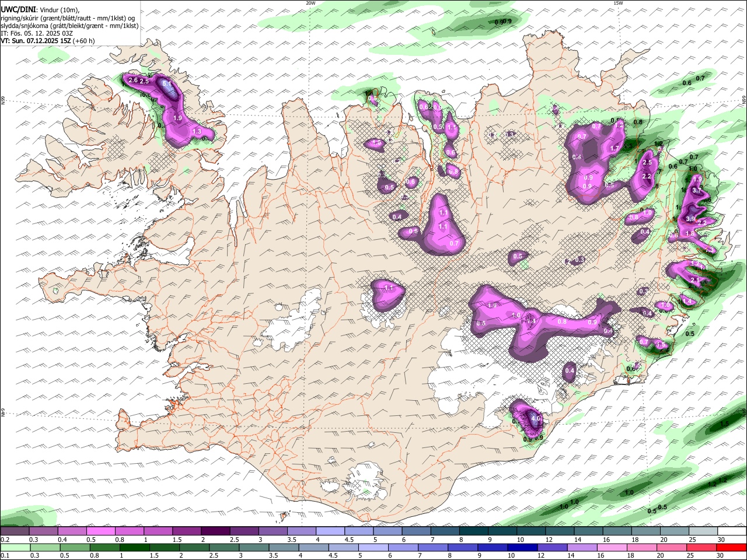Pick the darkest purple snow swatch between 2 and 2.5
The image size is (747, 560).
click(215, 531)
